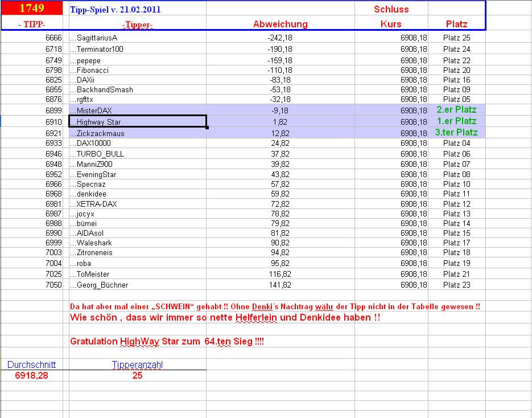Click the 'Platz 22' cell
The height and width of the screenshot is (418, 532).
coord(457,60)
